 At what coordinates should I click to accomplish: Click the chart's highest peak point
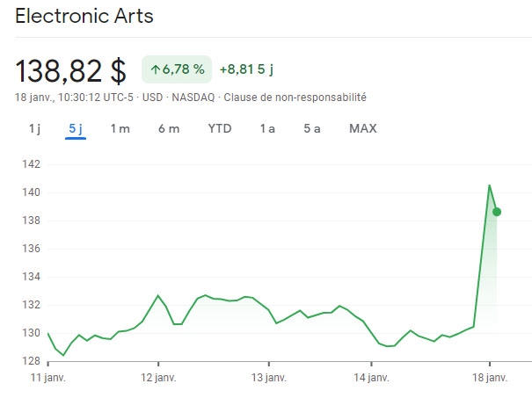click(x=489, y=185)
